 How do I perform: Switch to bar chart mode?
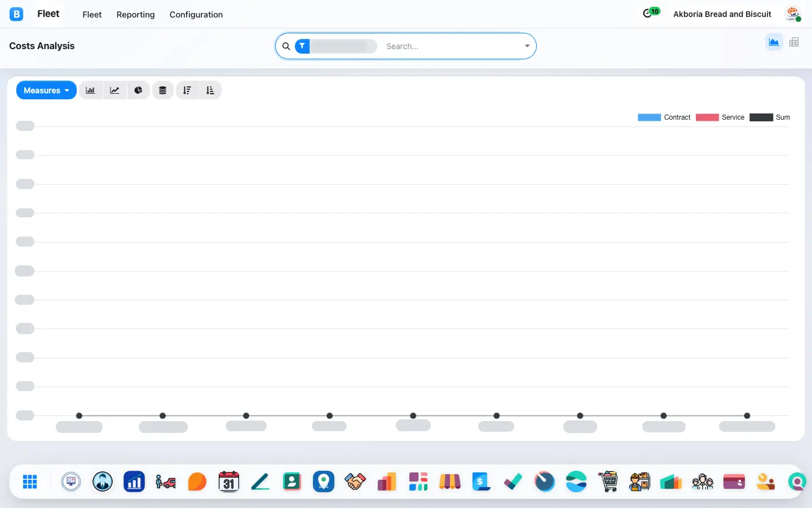[90, 90]
